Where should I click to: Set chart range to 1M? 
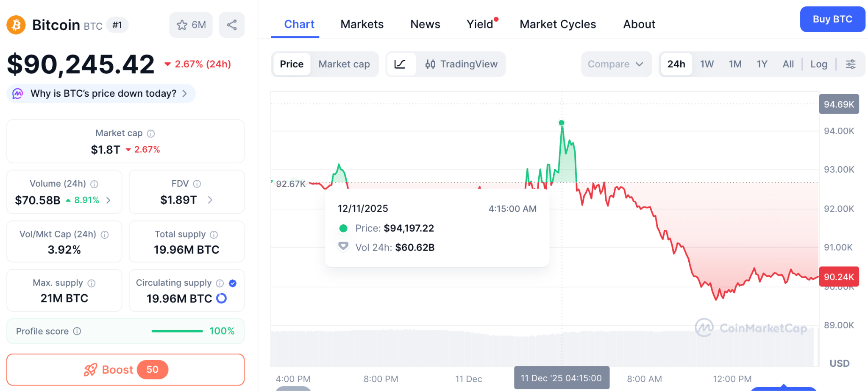[x=735, y=64]
